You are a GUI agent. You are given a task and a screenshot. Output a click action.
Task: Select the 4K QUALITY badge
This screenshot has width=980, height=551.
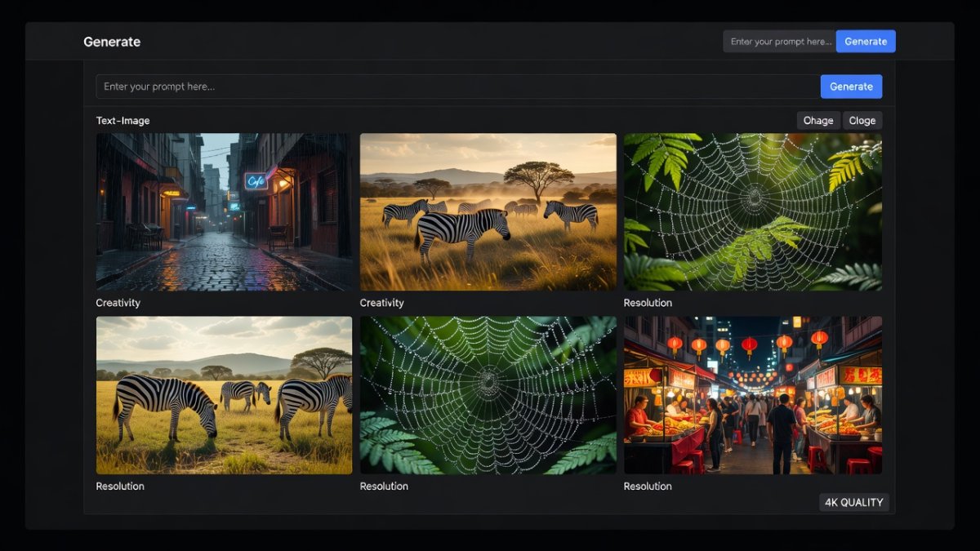coord(854,502)
